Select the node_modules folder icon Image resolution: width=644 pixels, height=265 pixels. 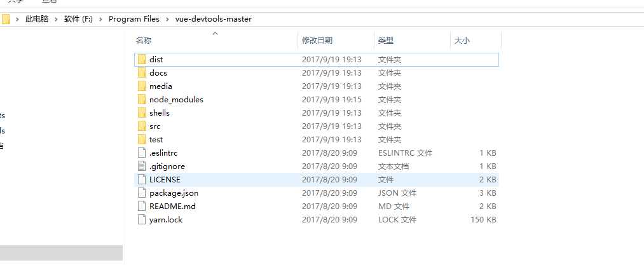coord(142,99)
